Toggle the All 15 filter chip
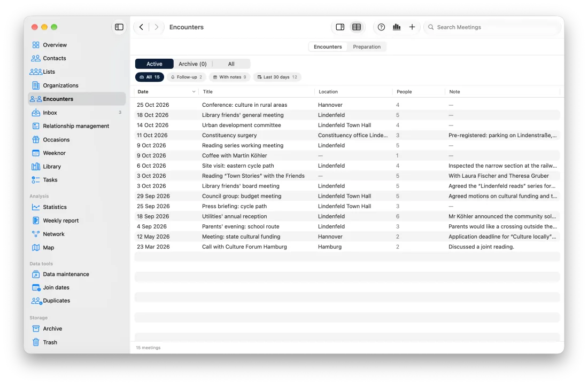This screenshot has height=385, width=588. tap(150, 77)
